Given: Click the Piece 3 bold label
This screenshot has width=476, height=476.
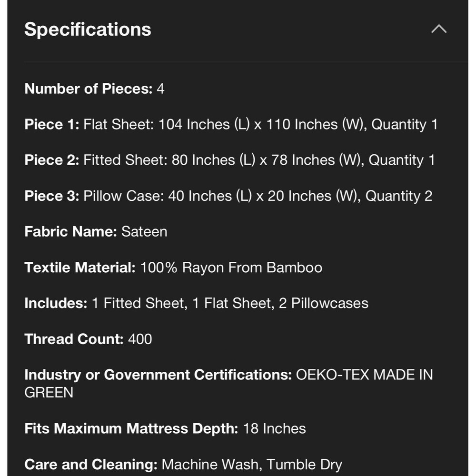Looking at the screenshot, I should pyautogui.click(x=52, y=196).
